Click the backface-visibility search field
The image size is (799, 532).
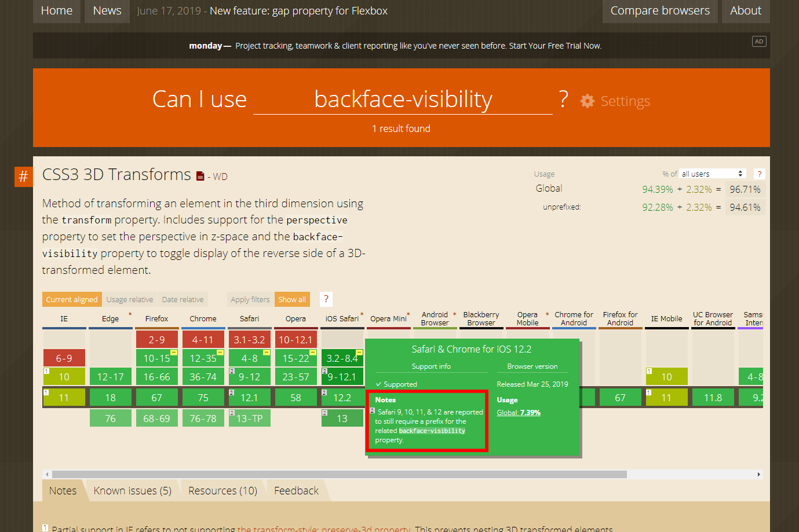click(x=403, y=100)
